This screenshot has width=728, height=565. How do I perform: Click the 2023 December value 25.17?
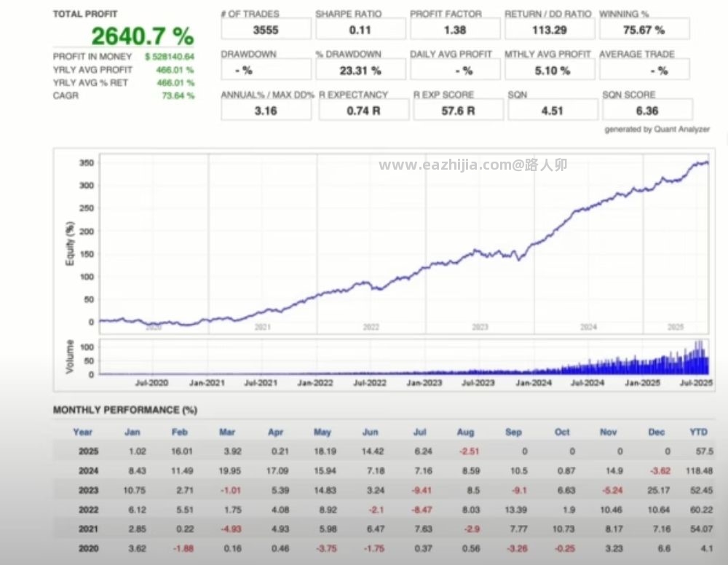click(658, 490)
